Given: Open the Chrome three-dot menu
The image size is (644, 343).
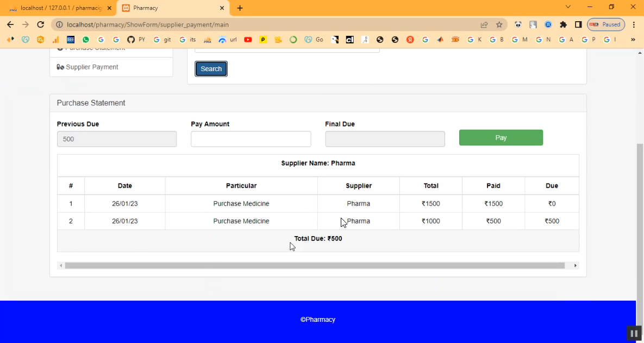Looking at the screenshot, I should 634,24.
